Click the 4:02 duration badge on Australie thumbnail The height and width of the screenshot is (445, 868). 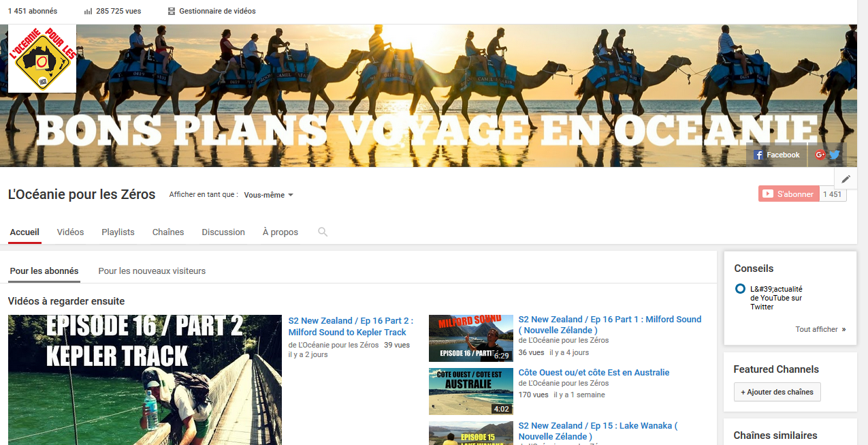502,409
